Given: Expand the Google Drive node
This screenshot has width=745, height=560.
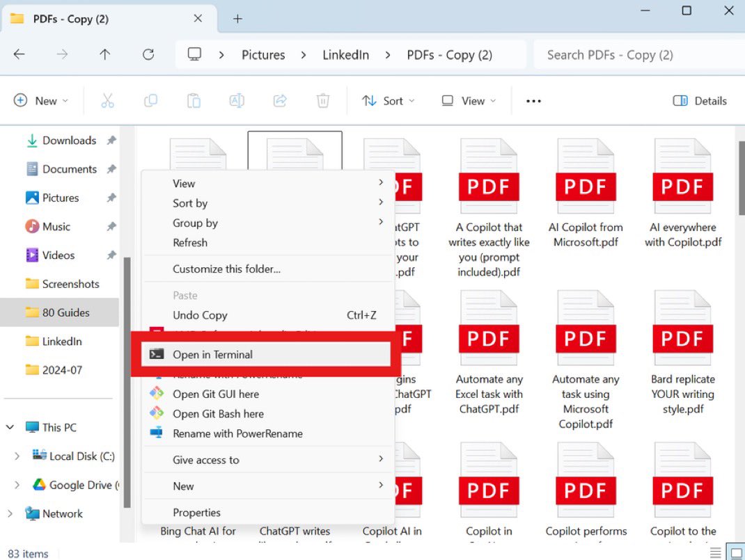Looking at the screenshot, I should [17, 485].
